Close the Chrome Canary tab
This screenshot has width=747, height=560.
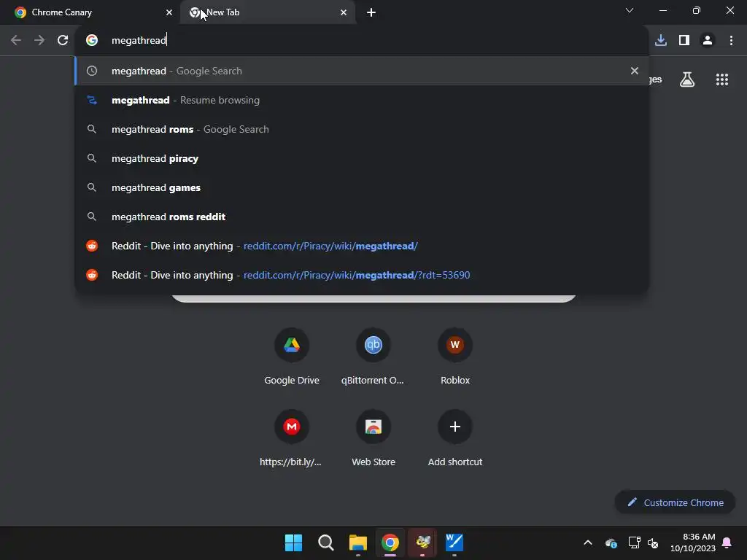(169, 12)
